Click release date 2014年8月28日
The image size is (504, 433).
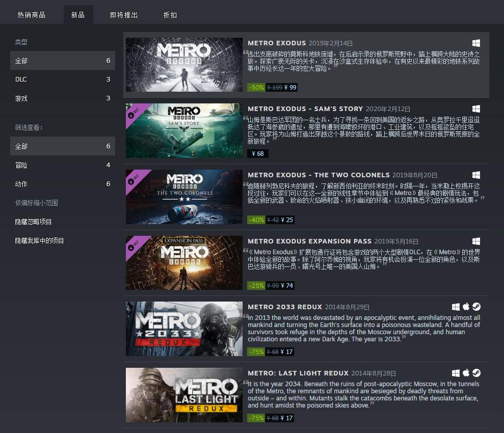pos(374,373)
